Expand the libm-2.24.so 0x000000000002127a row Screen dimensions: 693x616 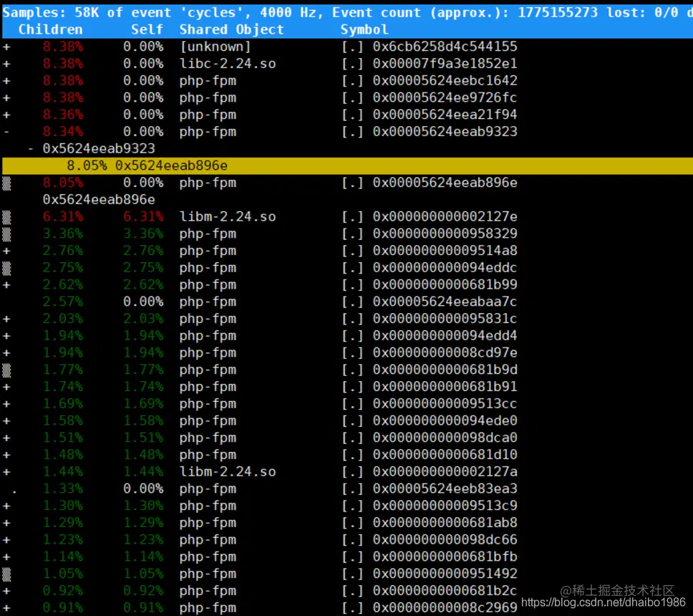coord(6,472)
